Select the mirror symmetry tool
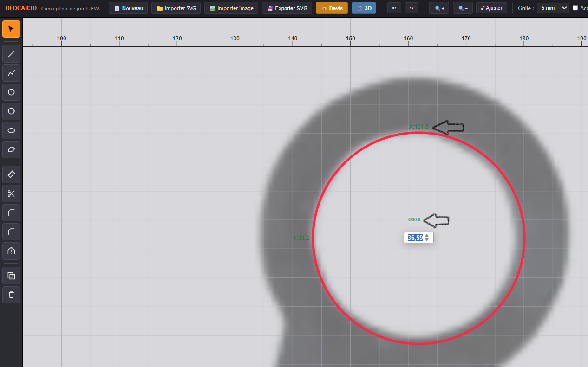 pos(11,251)
